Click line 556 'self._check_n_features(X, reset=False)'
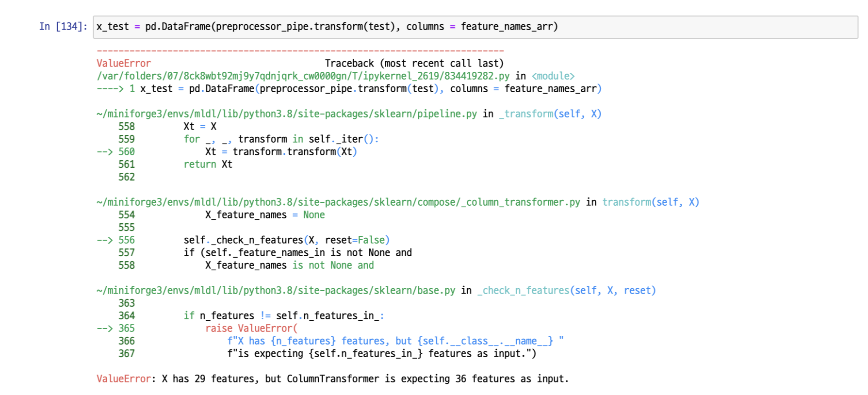The height and width of the screenshot is (395, 868). 286,240
